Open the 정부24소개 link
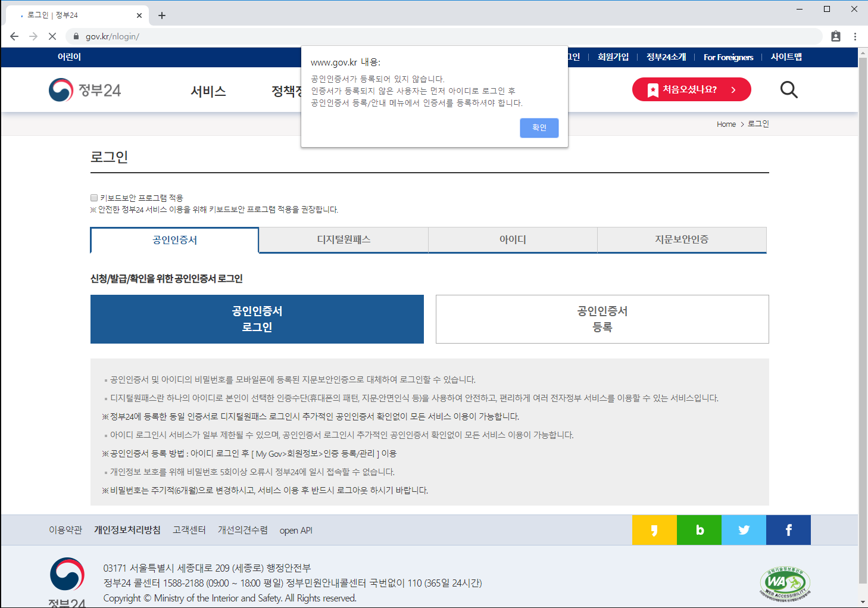The width and height of the screenshot is (868, 608). point(666,57)
